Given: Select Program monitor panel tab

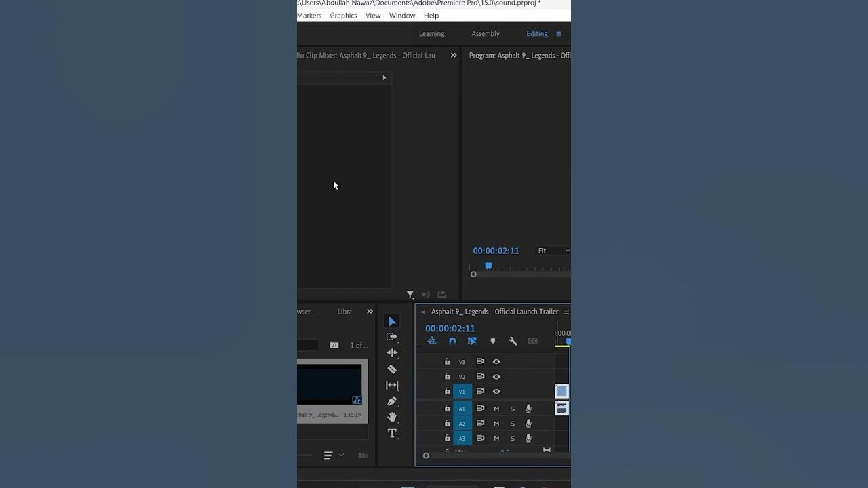Looking at the screenshot, I should pos(519,56).
